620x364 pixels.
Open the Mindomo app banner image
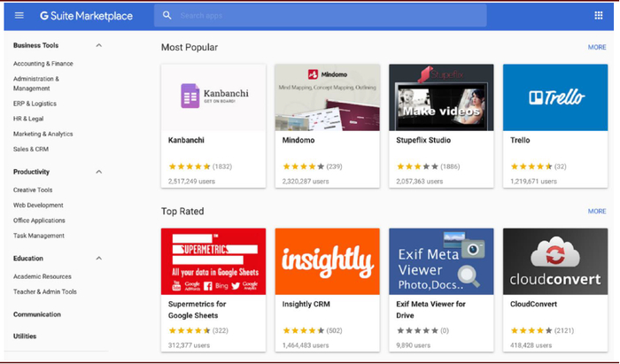[x=328, y=97]
